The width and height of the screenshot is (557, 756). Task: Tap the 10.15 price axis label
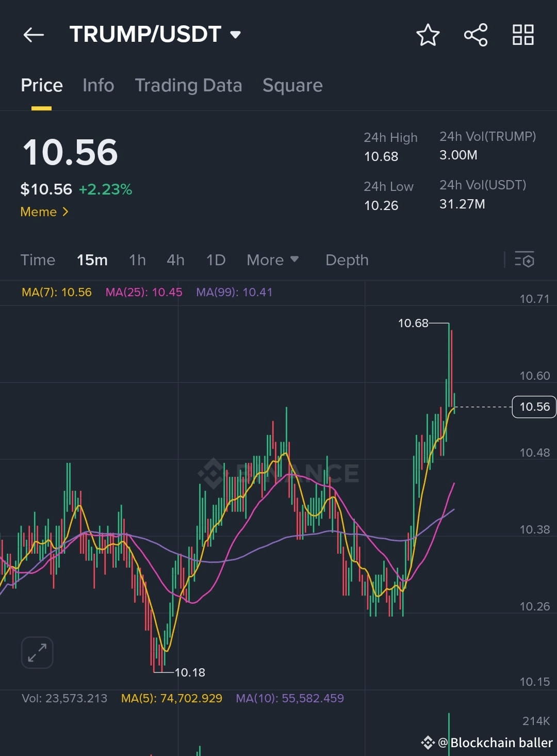[x=534, y=682]
